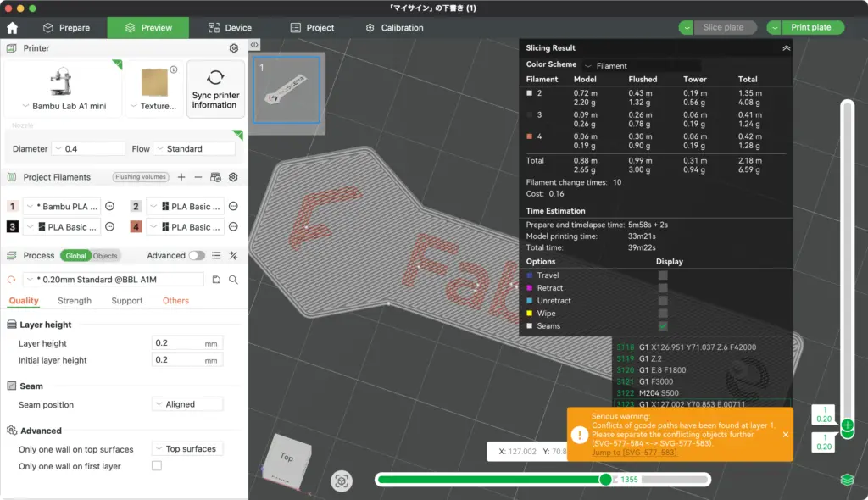Screen dimensions: 868x500
Task: Uncheck Seams display checkbox
Action: (x=663, y=326)
